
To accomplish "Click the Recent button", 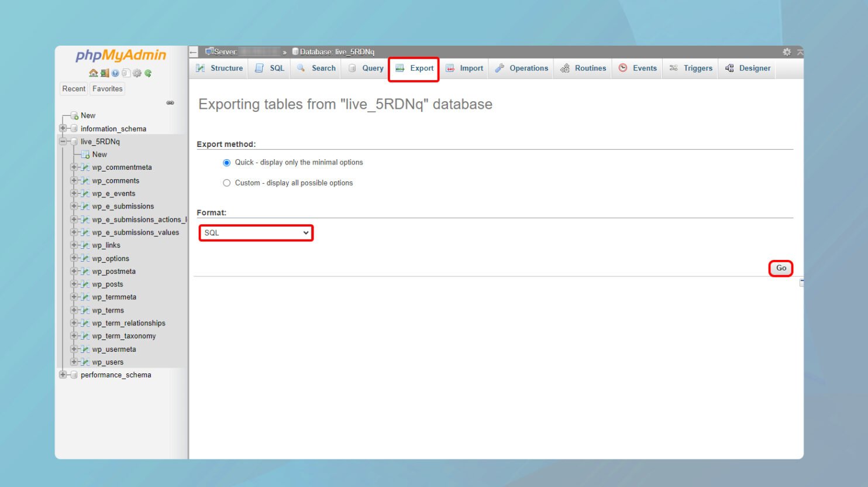I will coord(74,89).
